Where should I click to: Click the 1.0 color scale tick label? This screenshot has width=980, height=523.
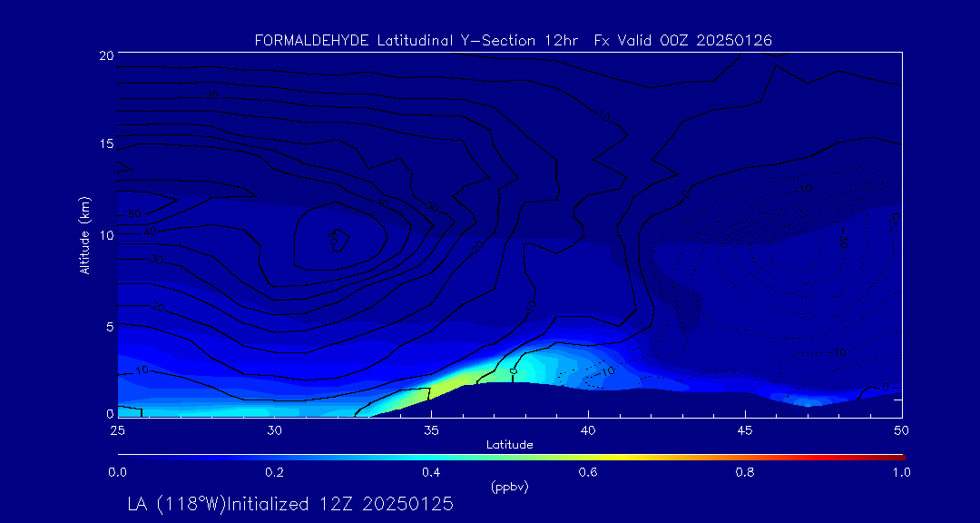point(901,473)
